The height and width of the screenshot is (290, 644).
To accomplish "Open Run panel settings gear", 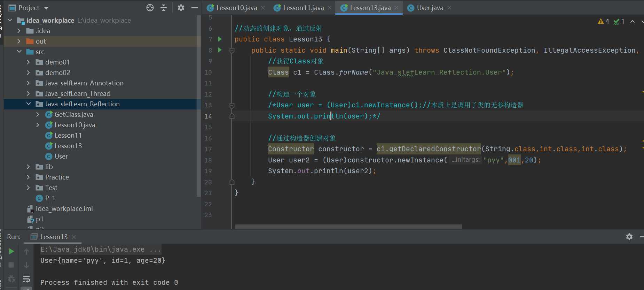I will click(629, 237).
